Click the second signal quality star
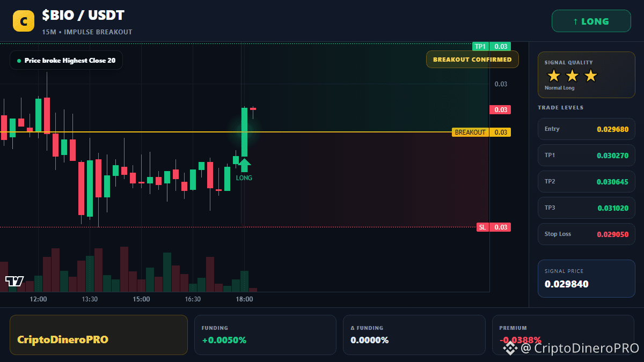This screenshot has width=644, height=362. pyautogui.click(x=572, y=76)
